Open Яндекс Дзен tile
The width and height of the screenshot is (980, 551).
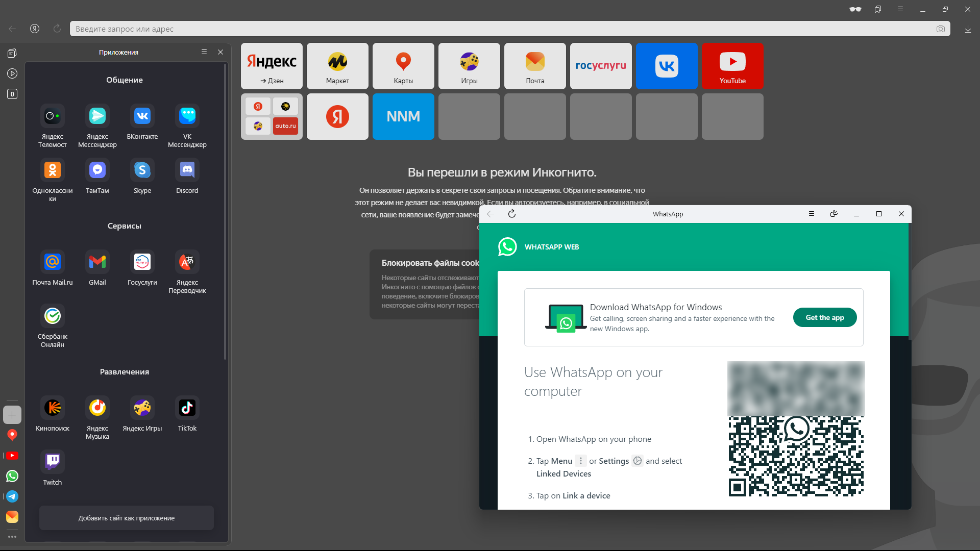[x=272, y=66]
